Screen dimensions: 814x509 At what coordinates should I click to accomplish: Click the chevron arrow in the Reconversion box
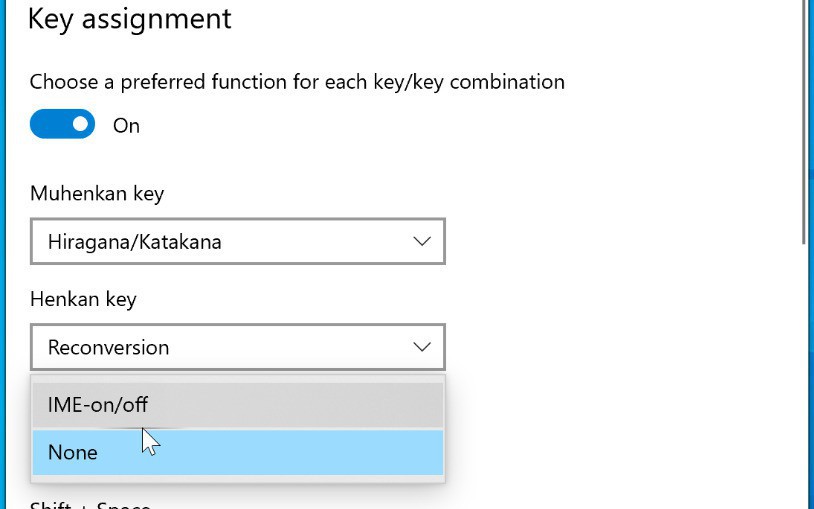click(422, 347)
